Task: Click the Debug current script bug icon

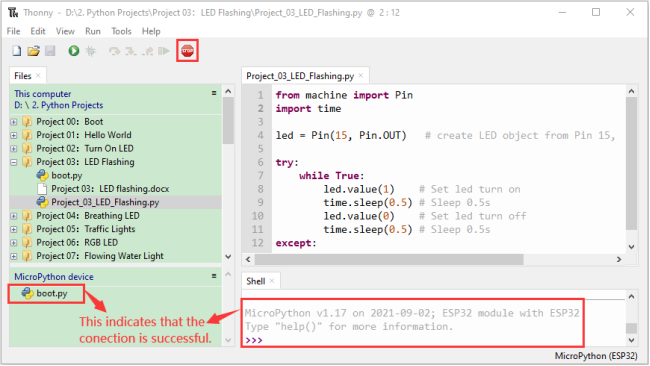Action: pos(90,51)
